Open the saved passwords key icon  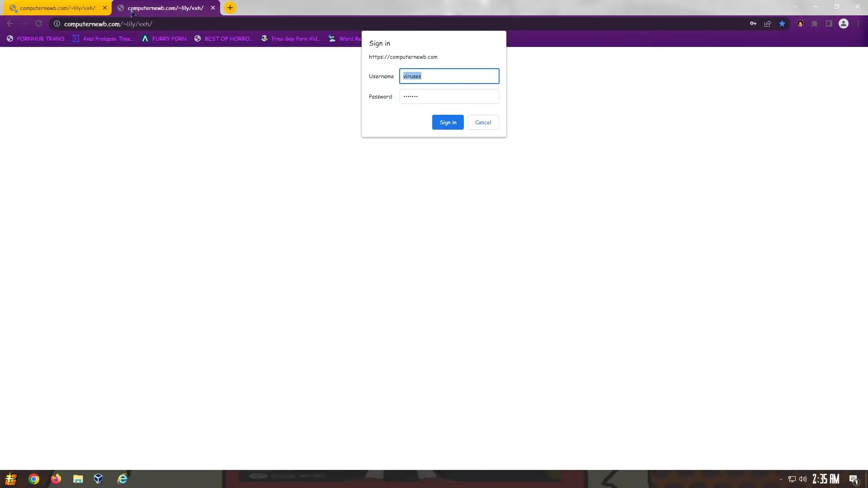753,24
